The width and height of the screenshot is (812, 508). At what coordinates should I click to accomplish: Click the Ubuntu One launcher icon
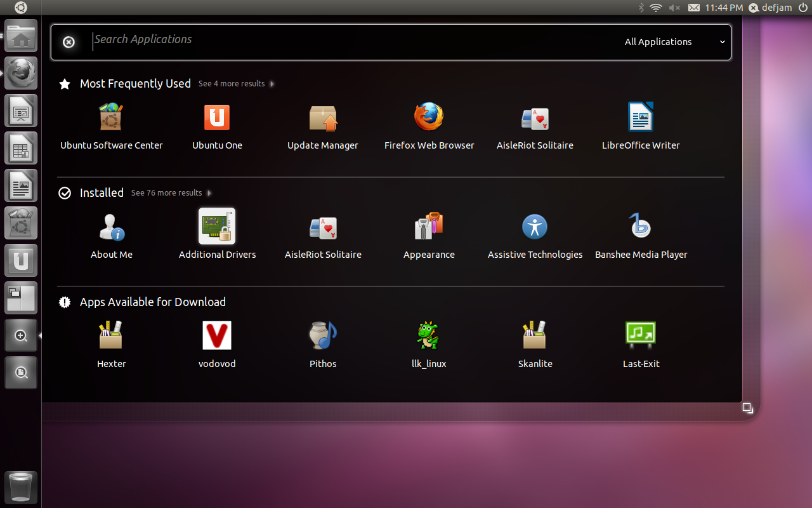tap(21, 260)
